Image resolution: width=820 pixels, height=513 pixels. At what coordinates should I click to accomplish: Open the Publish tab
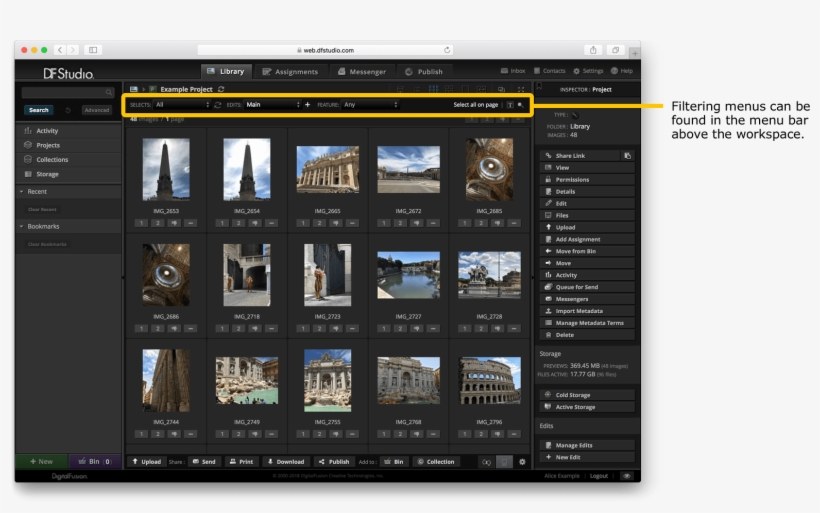click(424, 72)
